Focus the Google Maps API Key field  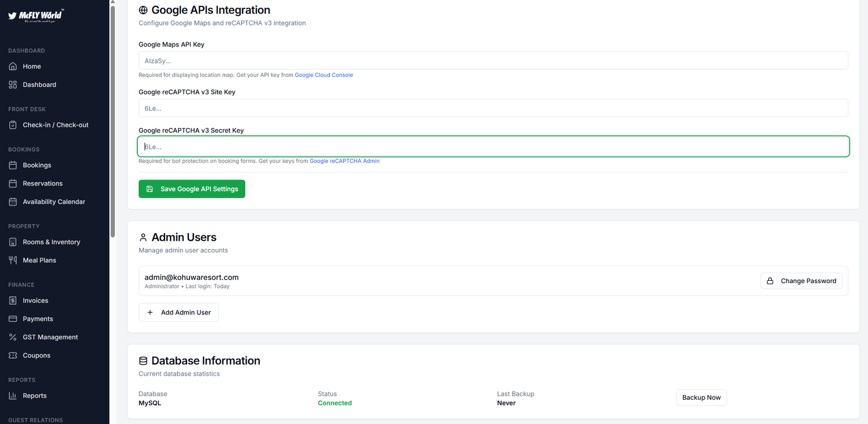(x=493, y=61)
